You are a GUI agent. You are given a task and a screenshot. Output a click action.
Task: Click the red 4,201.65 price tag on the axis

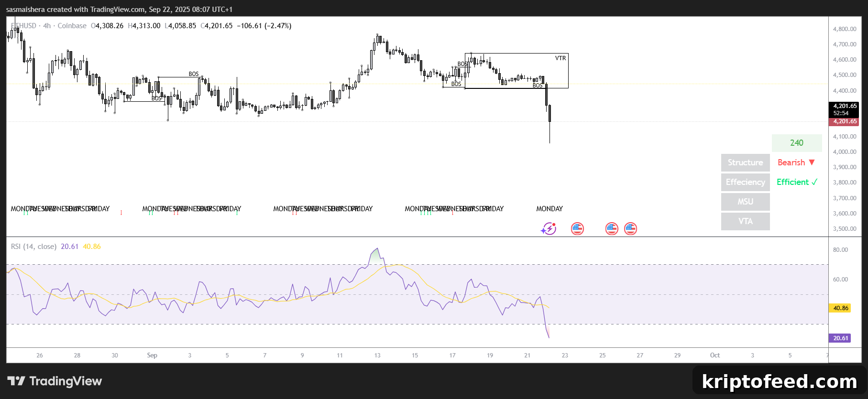tap(844, 121)
